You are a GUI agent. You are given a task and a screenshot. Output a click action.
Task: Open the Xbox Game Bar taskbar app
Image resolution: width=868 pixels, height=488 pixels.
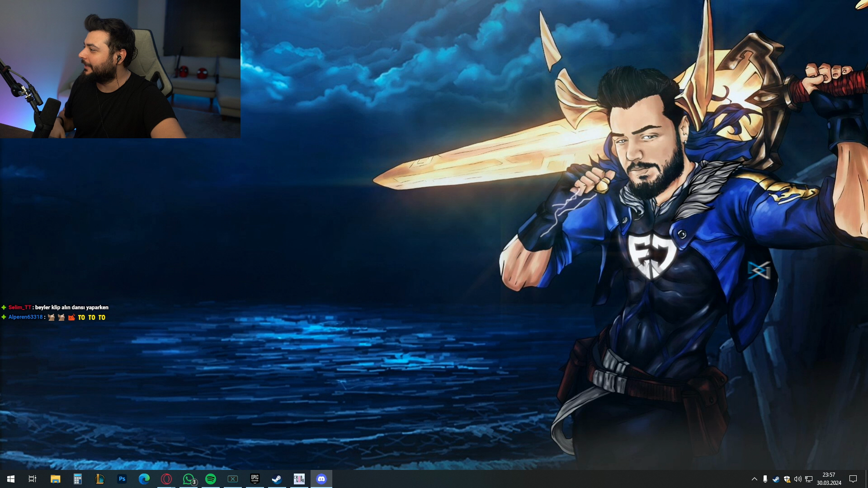pyautogui.click(x=233, y=479)
